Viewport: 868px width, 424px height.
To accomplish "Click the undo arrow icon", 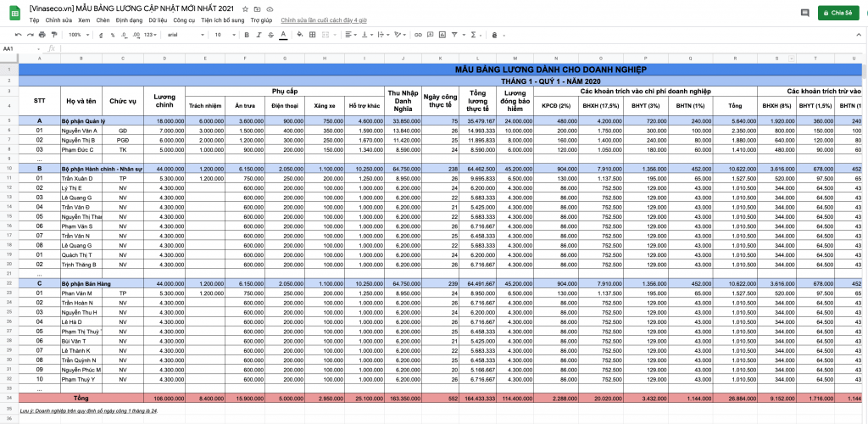I will (x=19, y=35).
